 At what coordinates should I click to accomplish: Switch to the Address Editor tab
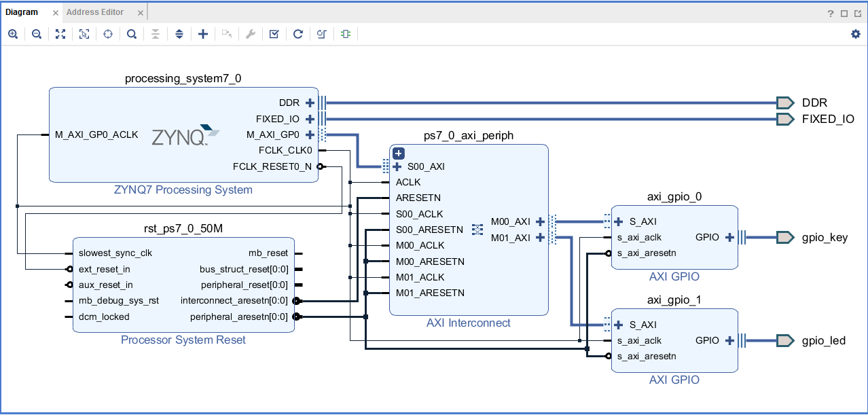(x=94, y=12)
